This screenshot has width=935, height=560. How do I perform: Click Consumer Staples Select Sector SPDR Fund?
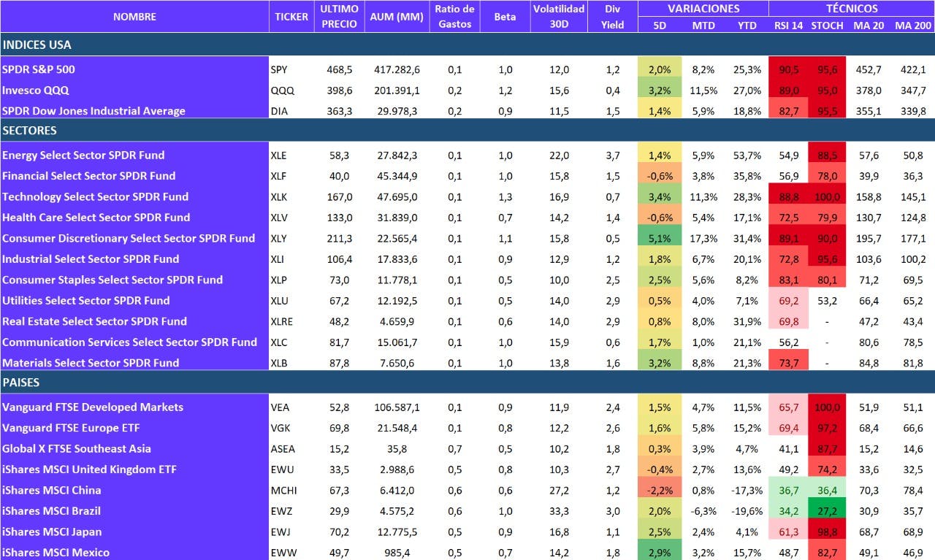134,280
